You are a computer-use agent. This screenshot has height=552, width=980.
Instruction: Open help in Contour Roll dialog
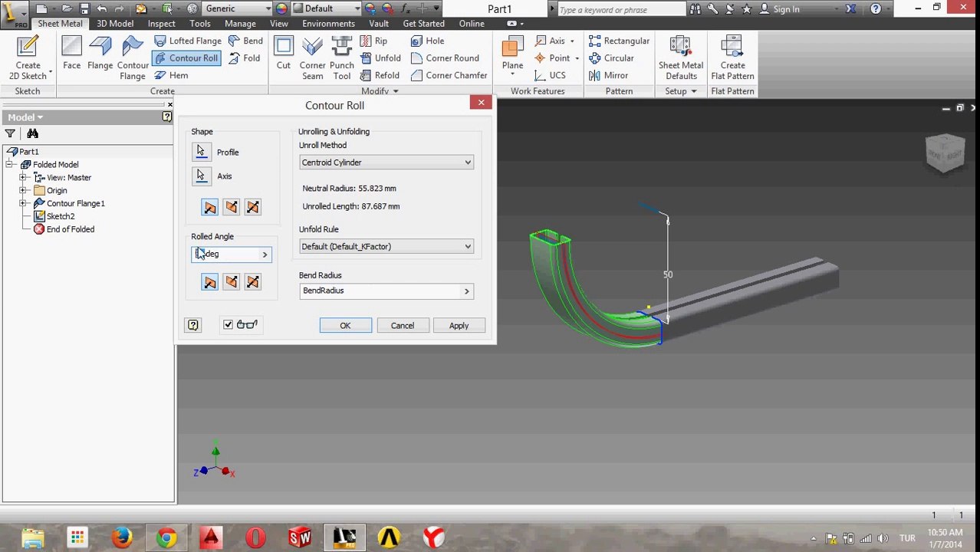[193, 325]
